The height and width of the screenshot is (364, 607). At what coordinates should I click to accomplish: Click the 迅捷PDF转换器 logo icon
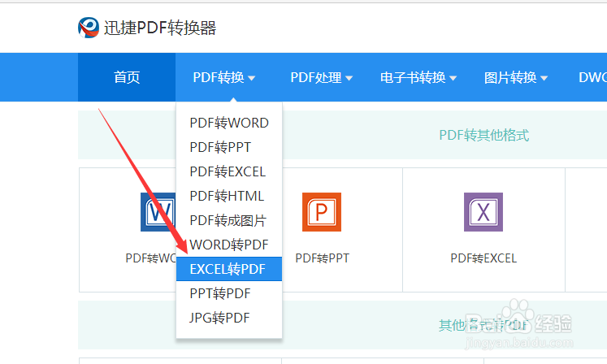tap(89, 28)
